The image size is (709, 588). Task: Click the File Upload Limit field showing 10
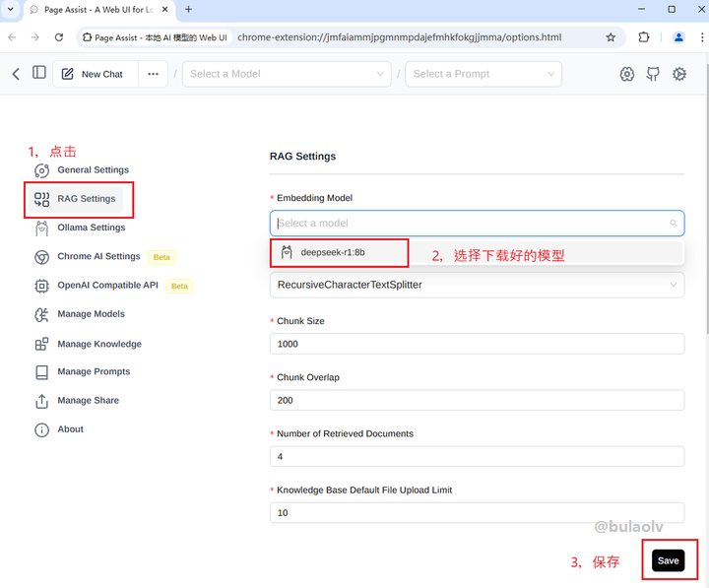[477, 513]
